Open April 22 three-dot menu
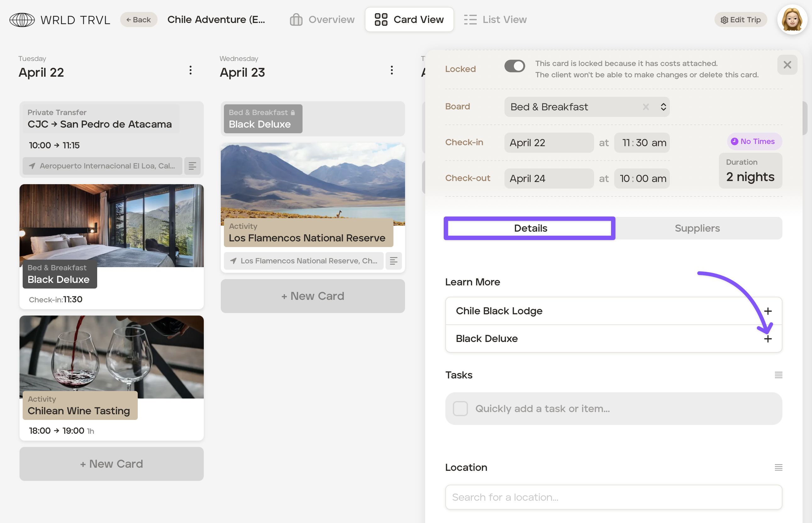 tap(191, 70)
